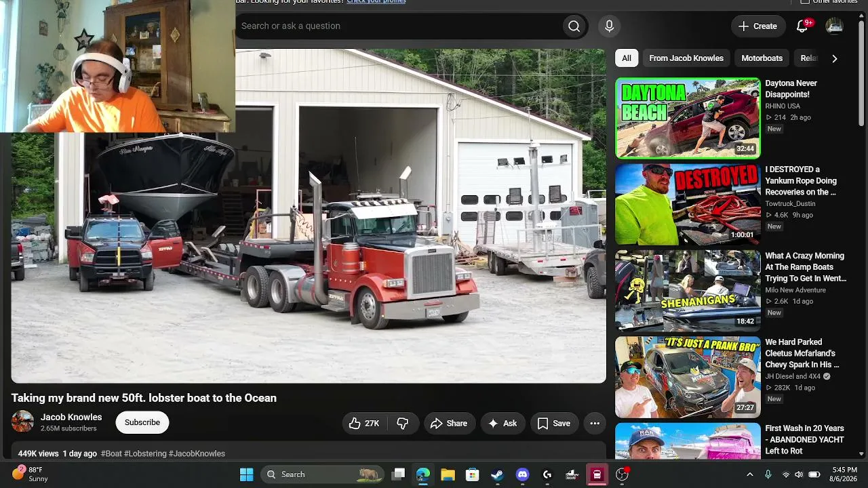Screen dimensions: 868x488
Task: Click the Create button
Action: pyautogui.click(x=758, y=26)
